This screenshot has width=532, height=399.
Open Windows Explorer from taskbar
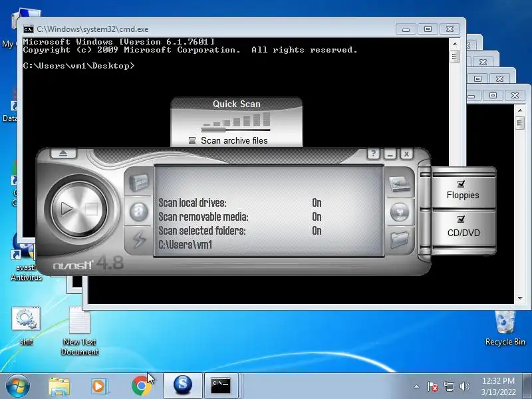click(59, 386)
